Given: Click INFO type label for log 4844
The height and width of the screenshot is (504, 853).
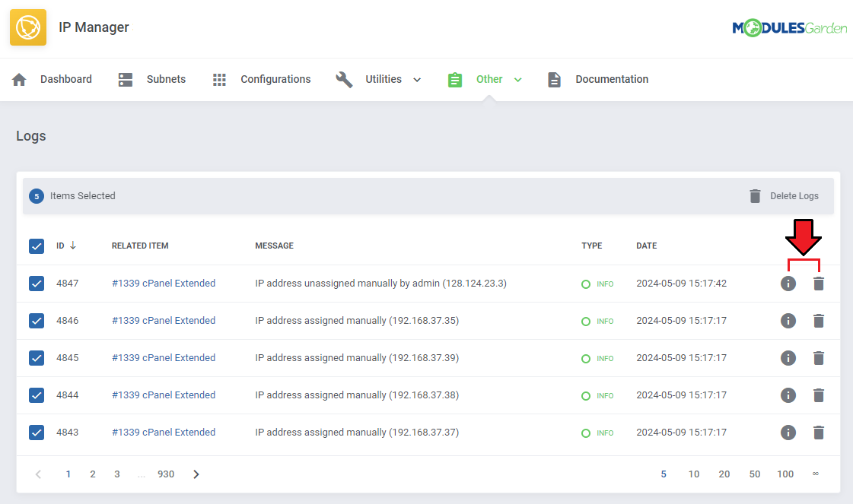Looking at the screenshot, I should 605,396.
